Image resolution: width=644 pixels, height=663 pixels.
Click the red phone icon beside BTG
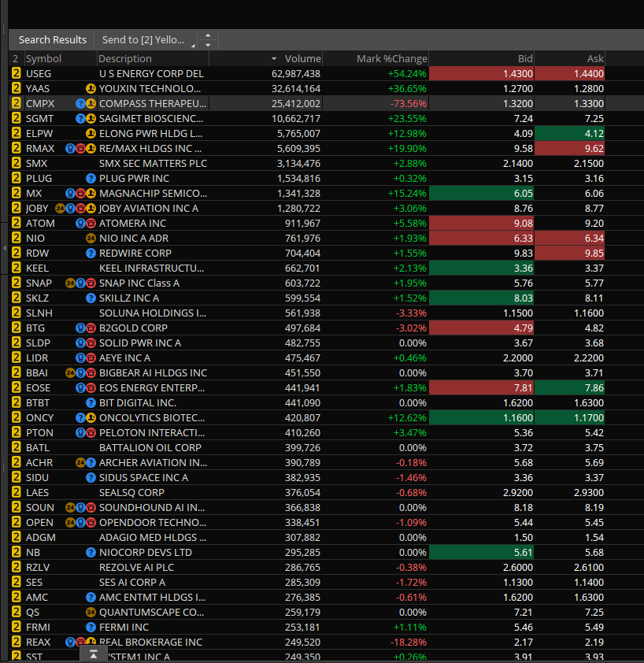click(91, 328)
